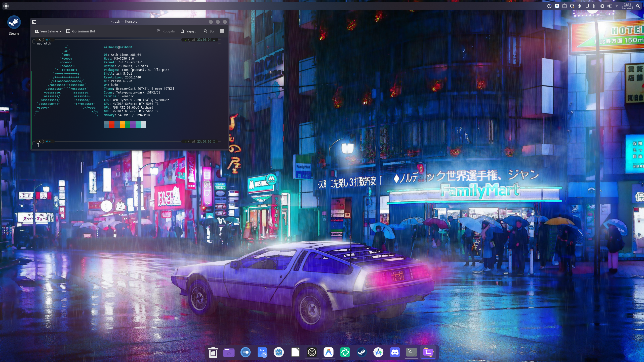Viewport: 644px width, 362px height.
Task: Open the Steam desktop shortcut
Action: pyautogui.click(x=14, y=25)
